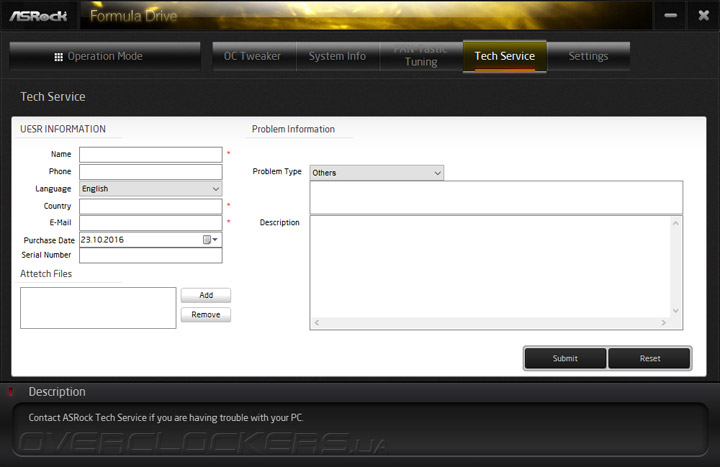
Task: Click the Add attachment button
Action: pyautogui.click(x=206, y=295)
